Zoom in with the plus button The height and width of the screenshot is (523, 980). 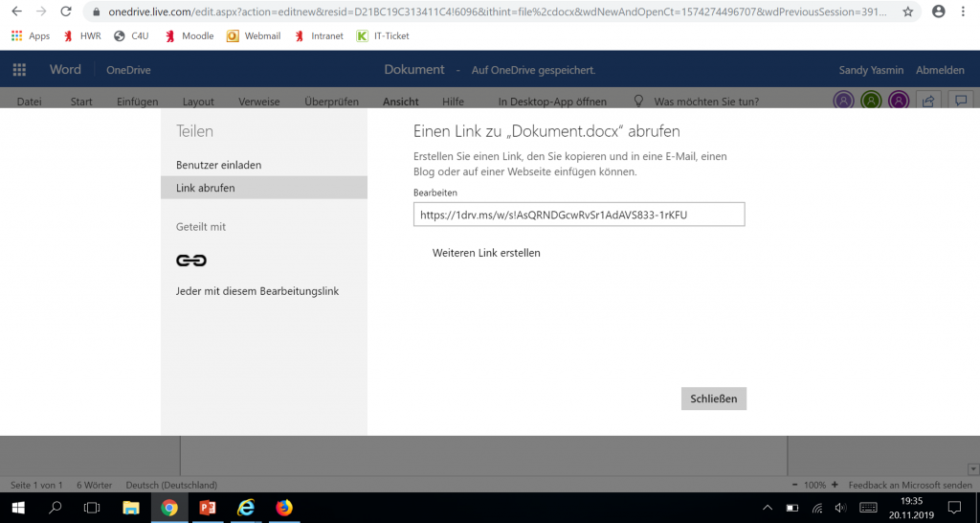coord(835,485)
